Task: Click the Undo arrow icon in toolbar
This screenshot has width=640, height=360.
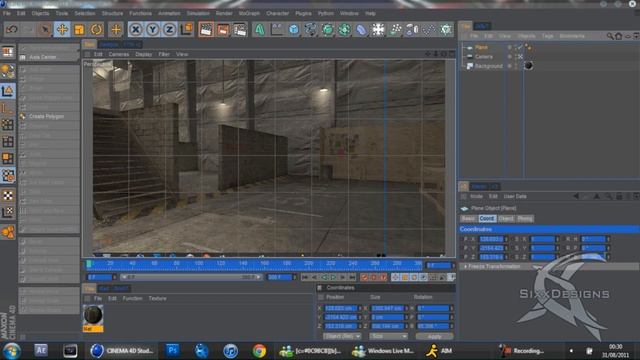Action: (x=11, y=29)
